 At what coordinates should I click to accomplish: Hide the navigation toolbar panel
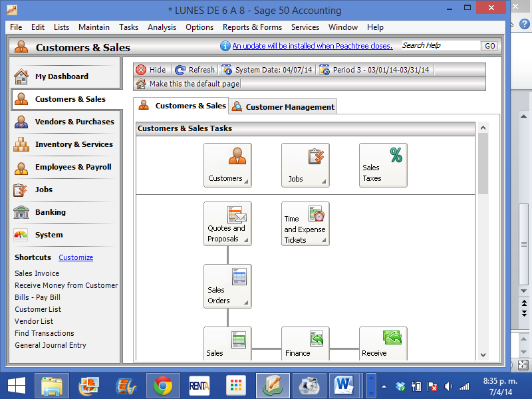tap(151, 70)
